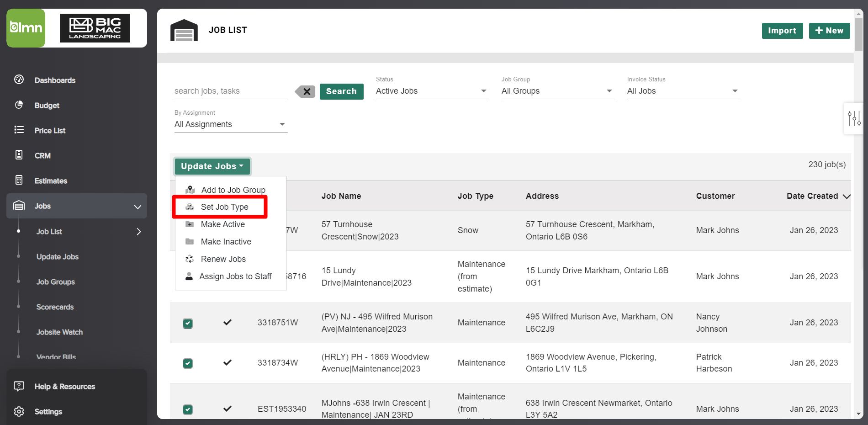Image resolution: width=868 pixels, height=425 pixels.
Task: Sort by Job Type column header
Action: (475, 196)
